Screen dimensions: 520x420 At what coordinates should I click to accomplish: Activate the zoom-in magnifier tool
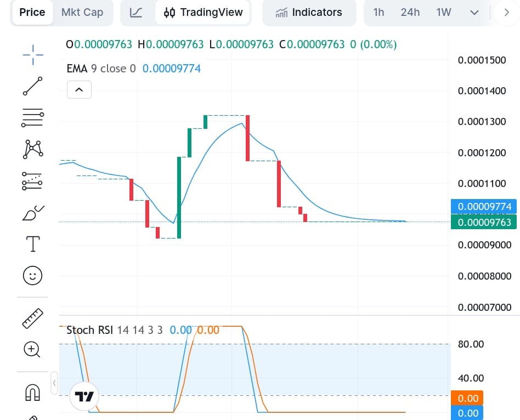point(32,350)
